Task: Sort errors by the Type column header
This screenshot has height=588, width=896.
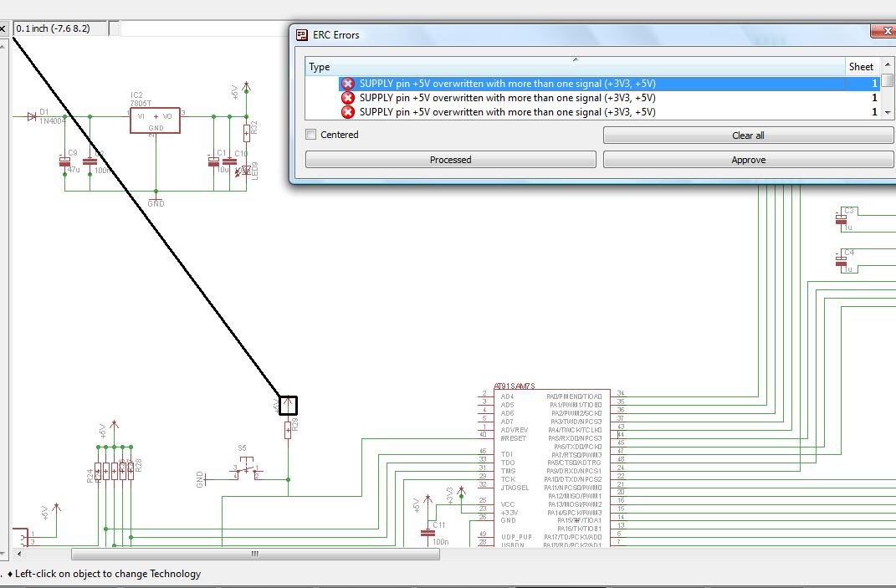Action: click(x=575, y=66)
